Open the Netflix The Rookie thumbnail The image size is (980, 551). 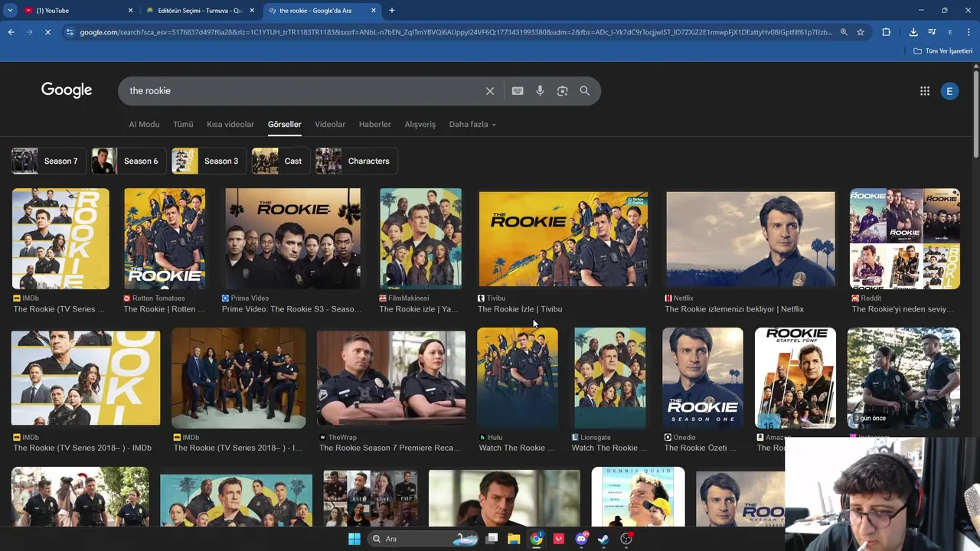(750, 239)
